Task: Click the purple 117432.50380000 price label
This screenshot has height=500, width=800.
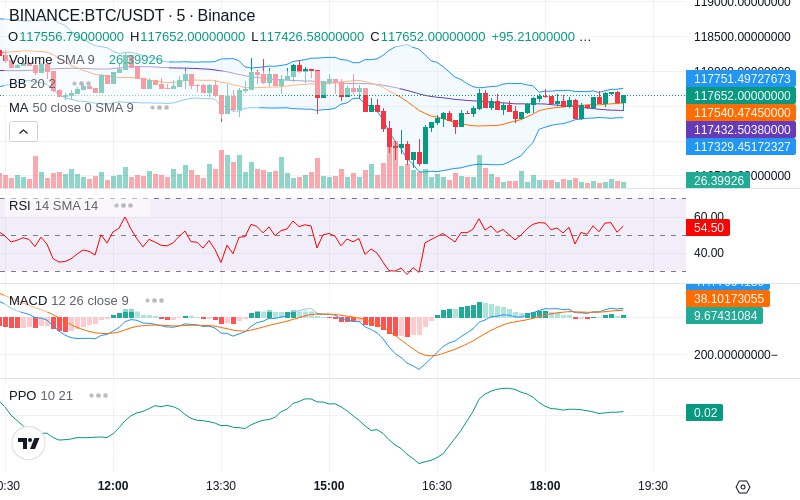Action: point(741,130)
